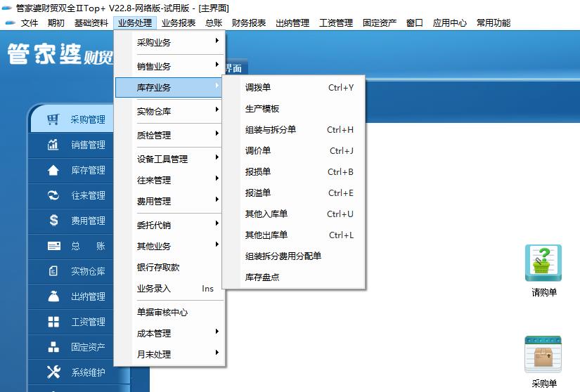The height and width of the screenshot is (392, 580).
Task: Open 其他出库单 from the submenu
Action: 294,235
